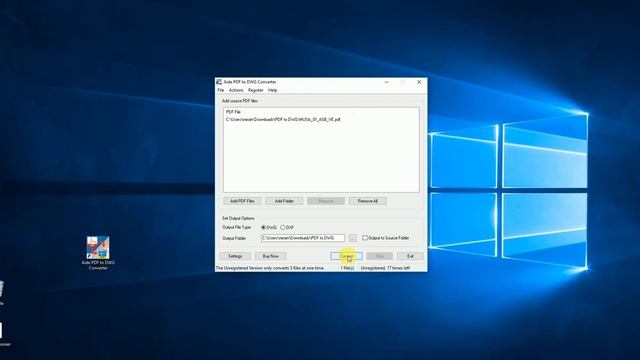Select the listed PDF file path row
640x360 pixels.
(283, 120)
